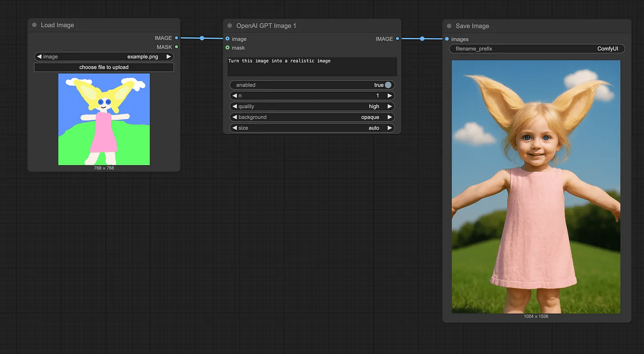
Task: Click the n value field showing 1
Action: 312,96
